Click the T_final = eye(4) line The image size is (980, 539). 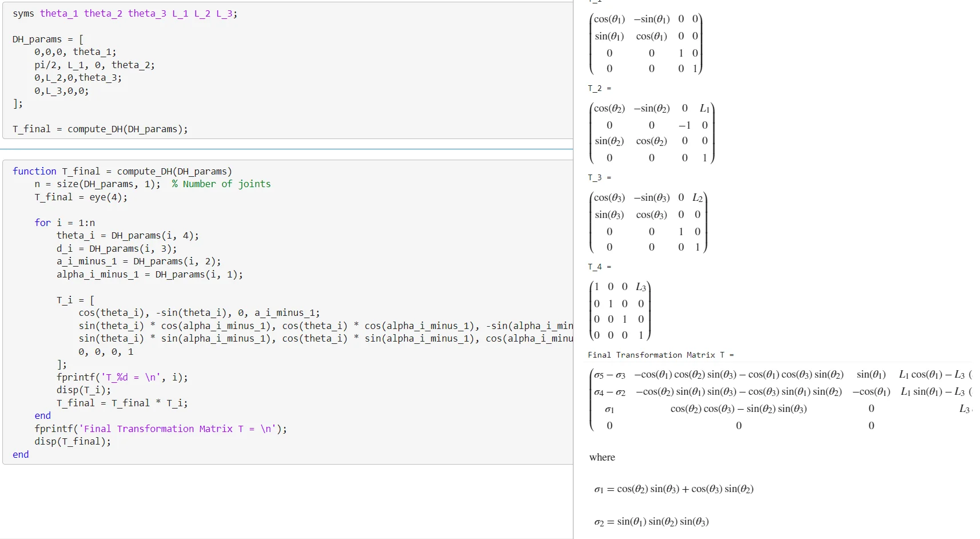81,197
